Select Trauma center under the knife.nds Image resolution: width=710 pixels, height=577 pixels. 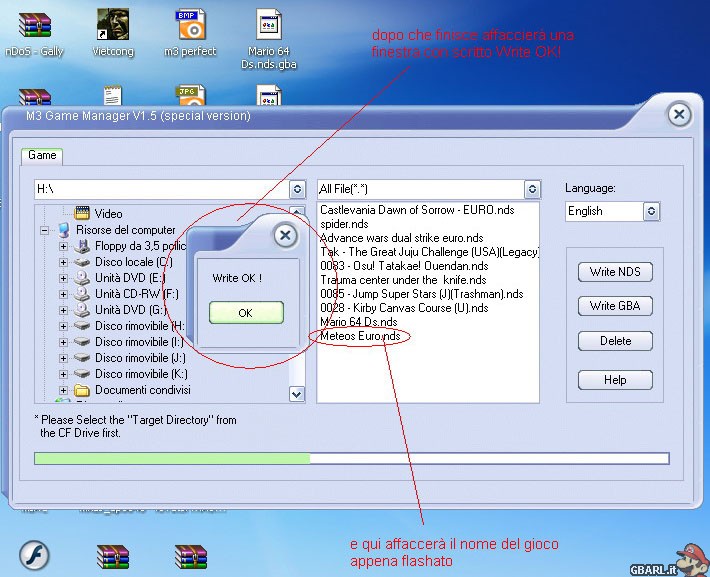click(403, 280)
